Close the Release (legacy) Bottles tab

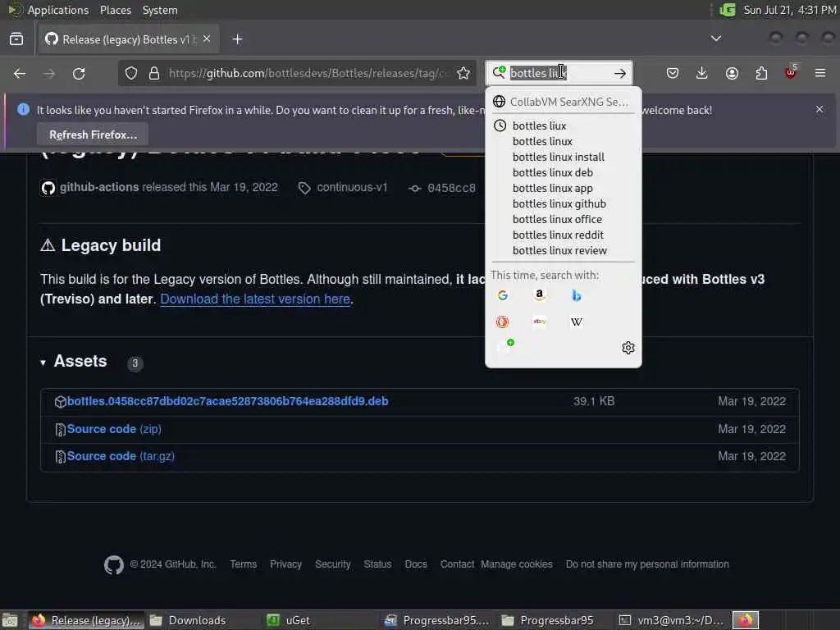pos(207,39)
